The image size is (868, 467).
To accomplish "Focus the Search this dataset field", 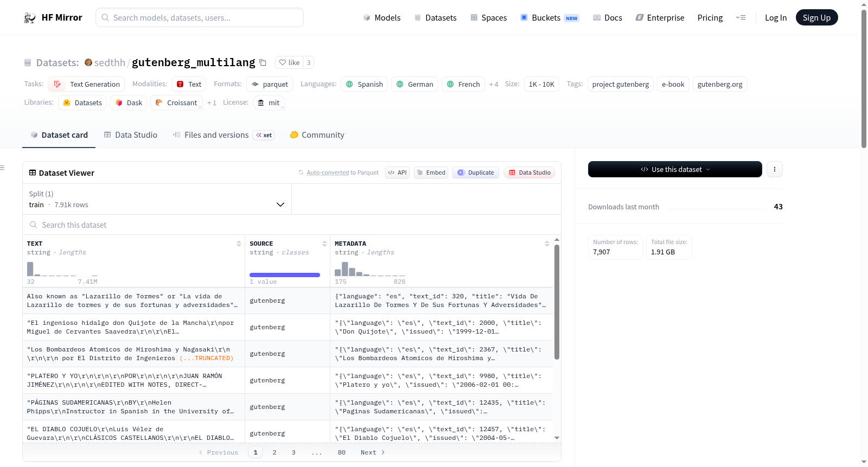I will click(292, 225).
